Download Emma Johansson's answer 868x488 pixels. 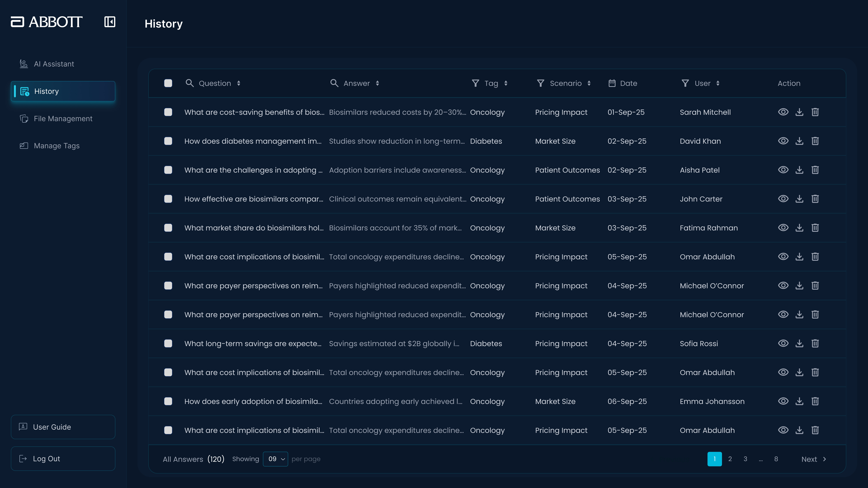click(x=799, y=401)
